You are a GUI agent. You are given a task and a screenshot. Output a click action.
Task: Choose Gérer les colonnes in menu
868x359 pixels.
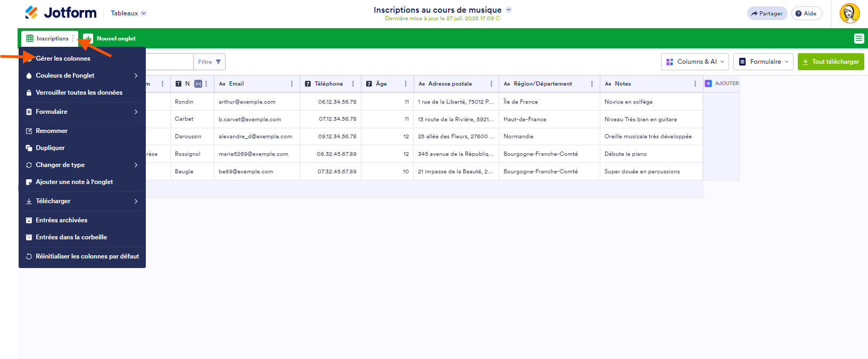[82, 59]
